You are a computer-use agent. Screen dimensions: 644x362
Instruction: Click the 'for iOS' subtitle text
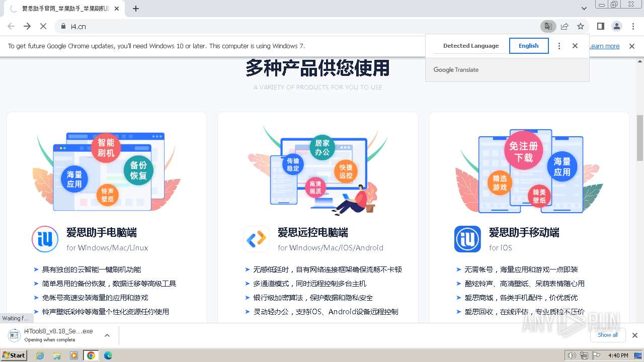[x=501, y=248]
